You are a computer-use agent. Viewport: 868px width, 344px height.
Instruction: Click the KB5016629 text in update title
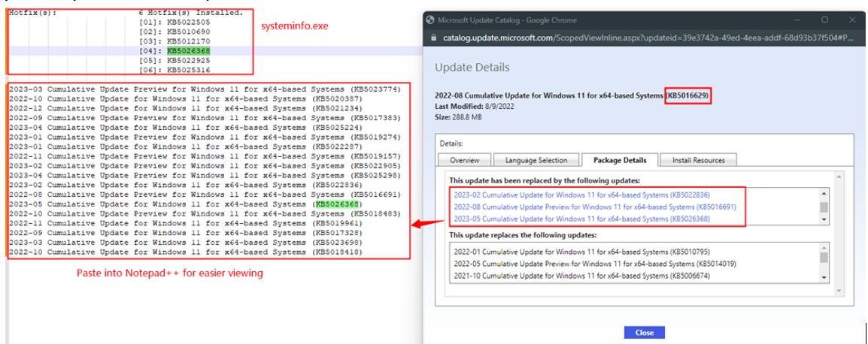click(x=687, y=95)
